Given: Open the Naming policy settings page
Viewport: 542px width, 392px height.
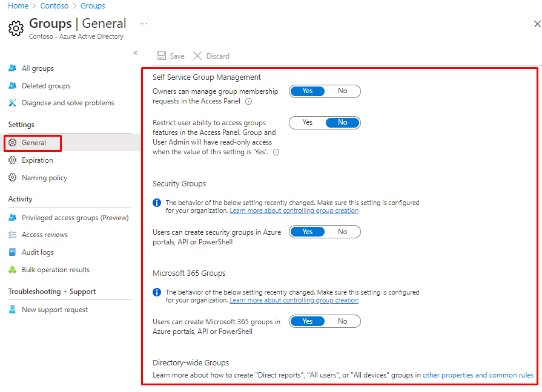Looking at the screenshot, I should click(44, 178).
